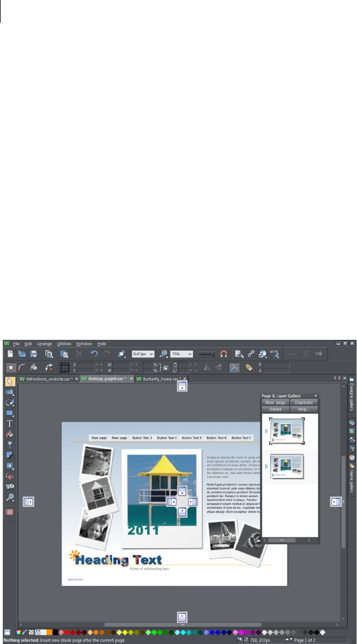Click the New document icon
Viewport: 357px width, 644px height.
pyautogui.click(x=10, y=353)
